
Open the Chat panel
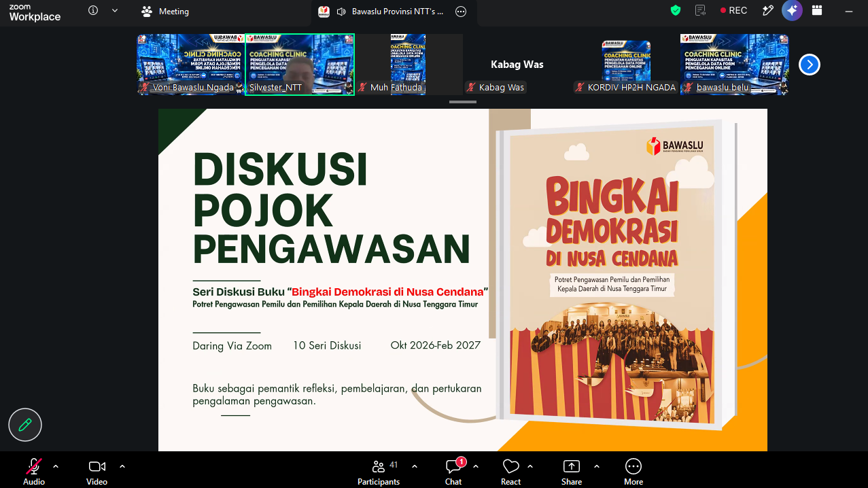pyautogui.click(x=453, y=471)
